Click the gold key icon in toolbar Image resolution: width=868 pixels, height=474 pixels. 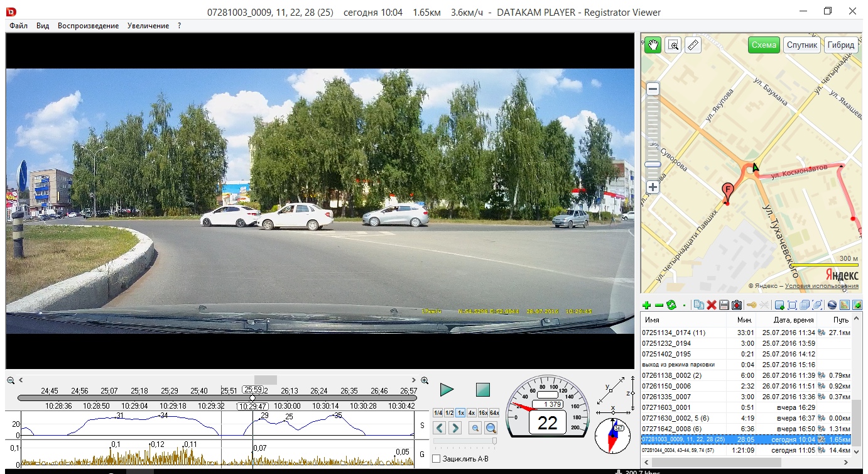[751, 306]
